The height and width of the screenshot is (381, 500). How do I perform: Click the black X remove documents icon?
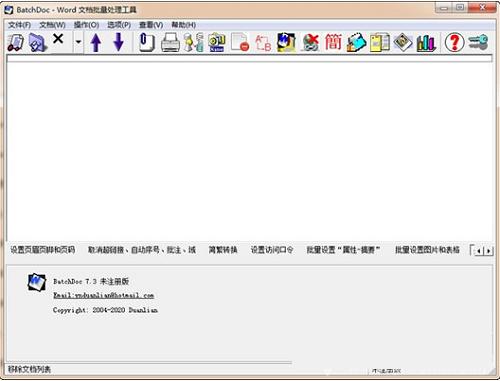coord(58,39)
